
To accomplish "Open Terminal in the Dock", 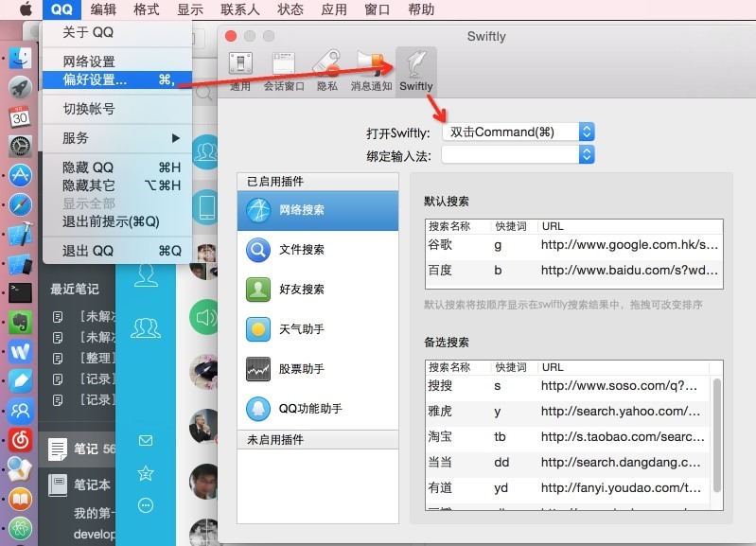I will 20,292.
